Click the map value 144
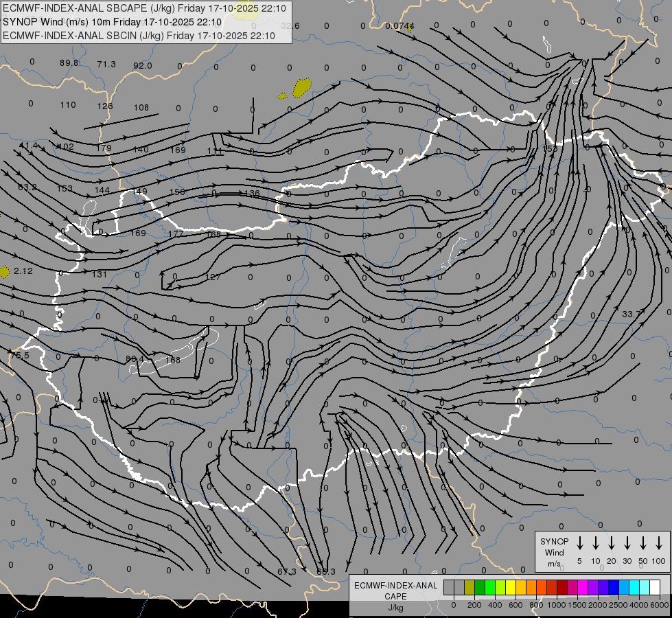The width and height of the screenshot is (672, 618). pyautogui.click(x=102, y=190)
